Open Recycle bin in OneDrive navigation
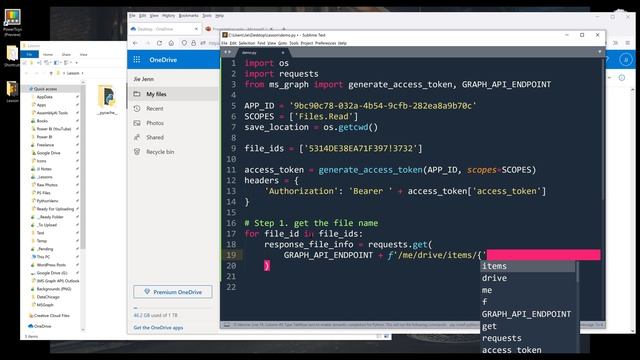This screenshot has height=360, width=640. point(173,151)
